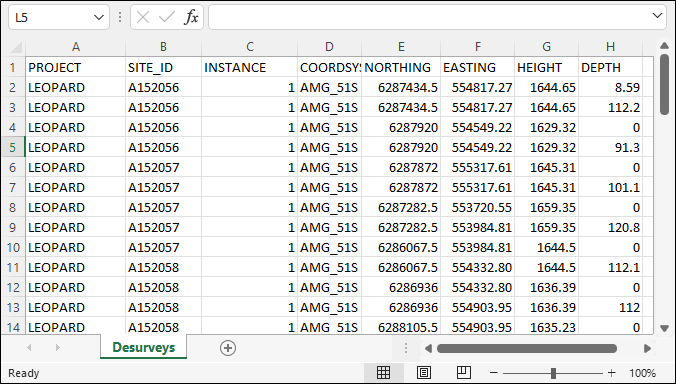Viewport: 676px width, 384px height.
Task: Click the vertical scrollbar thumb
Action: click(x=664, y=84)
